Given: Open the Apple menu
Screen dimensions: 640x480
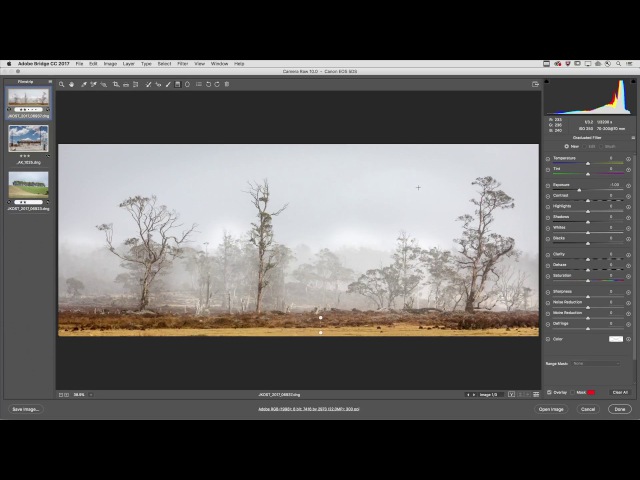Looking at the screenshot, I should [x=9, y=64].
